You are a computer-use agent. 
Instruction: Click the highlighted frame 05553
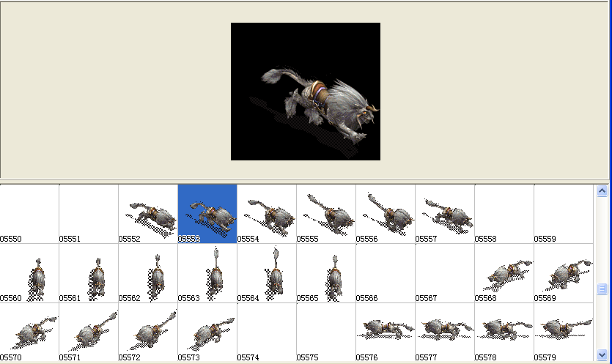[x=207, y=214]
